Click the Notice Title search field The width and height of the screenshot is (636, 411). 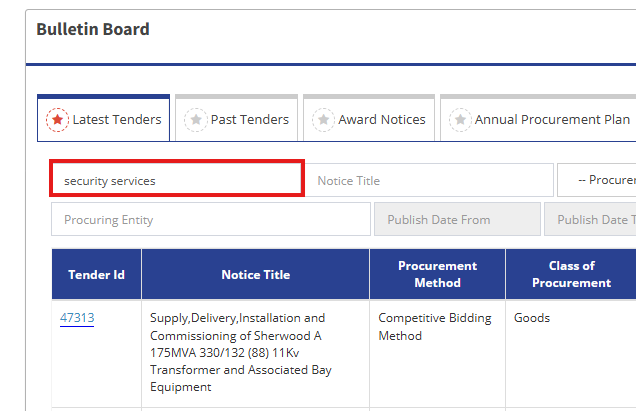[x=429, y=181]
